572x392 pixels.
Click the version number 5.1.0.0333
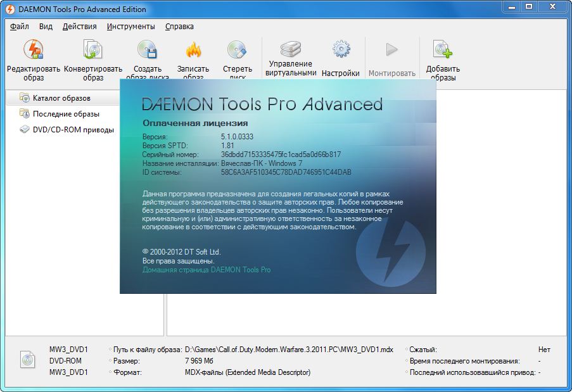(x=237, y=137)
